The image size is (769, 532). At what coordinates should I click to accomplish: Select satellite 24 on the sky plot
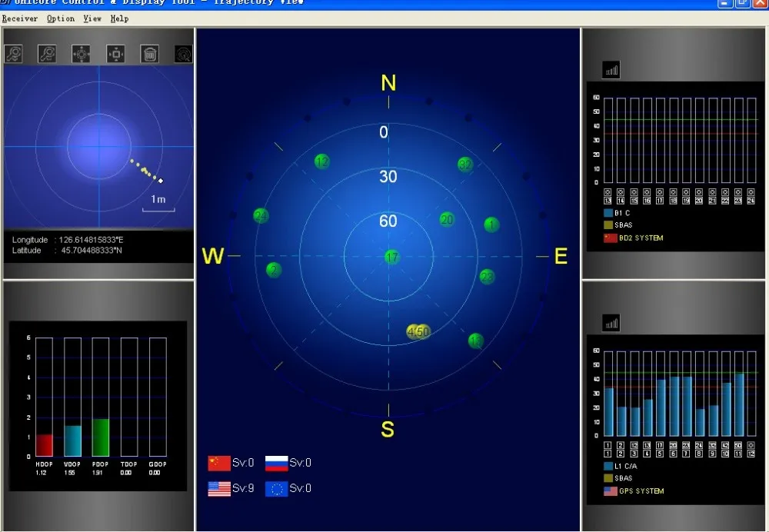[261, 215]
